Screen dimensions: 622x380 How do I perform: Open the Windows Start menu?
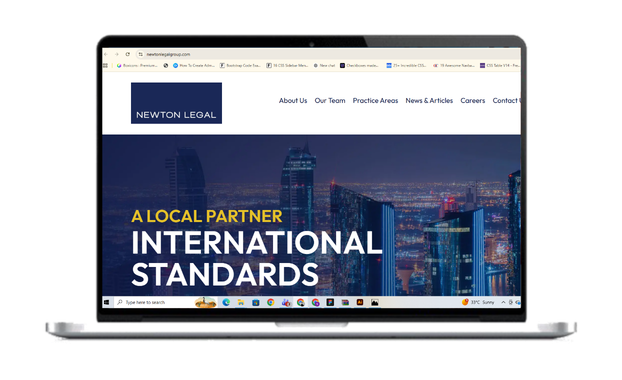click(107, 302)
